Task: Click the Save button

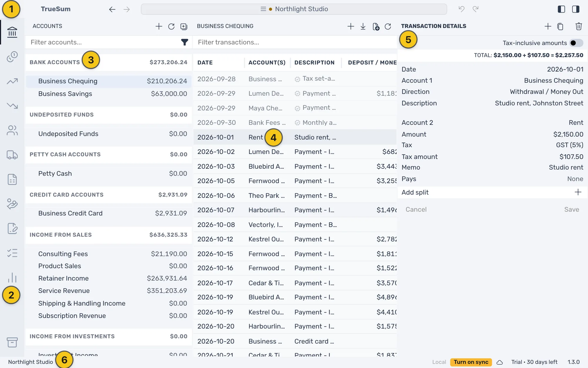Action: coord(571,210)
